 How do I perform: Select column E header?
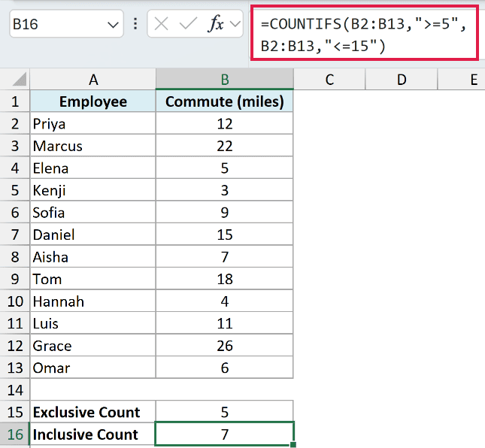click(462, 80)
